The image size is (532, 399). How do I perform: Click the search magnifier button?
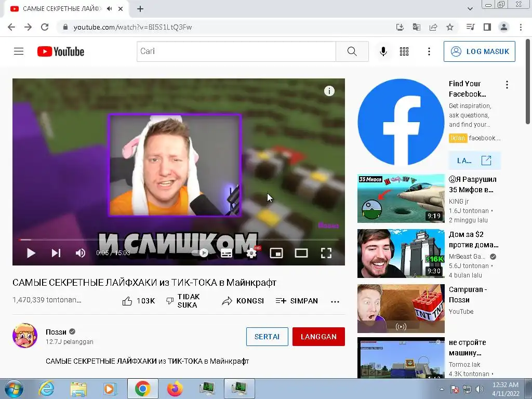pyautogui.click(x=352, y=51)
